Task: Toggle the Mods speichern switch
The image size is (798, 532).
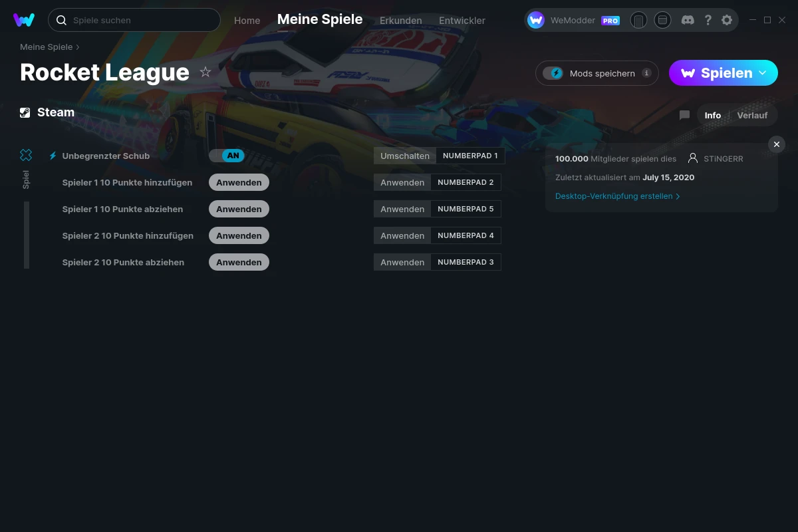Action: (x=553, y=73)
